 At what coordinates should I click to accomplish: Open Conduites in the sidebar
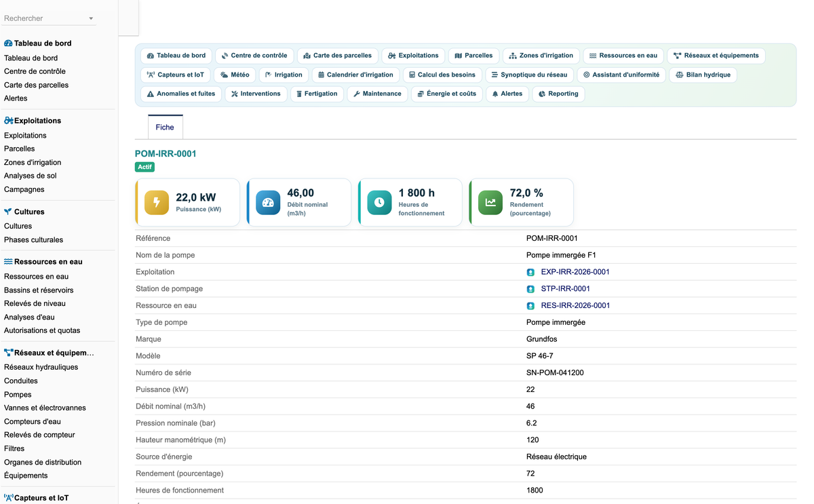pos(21,381)
